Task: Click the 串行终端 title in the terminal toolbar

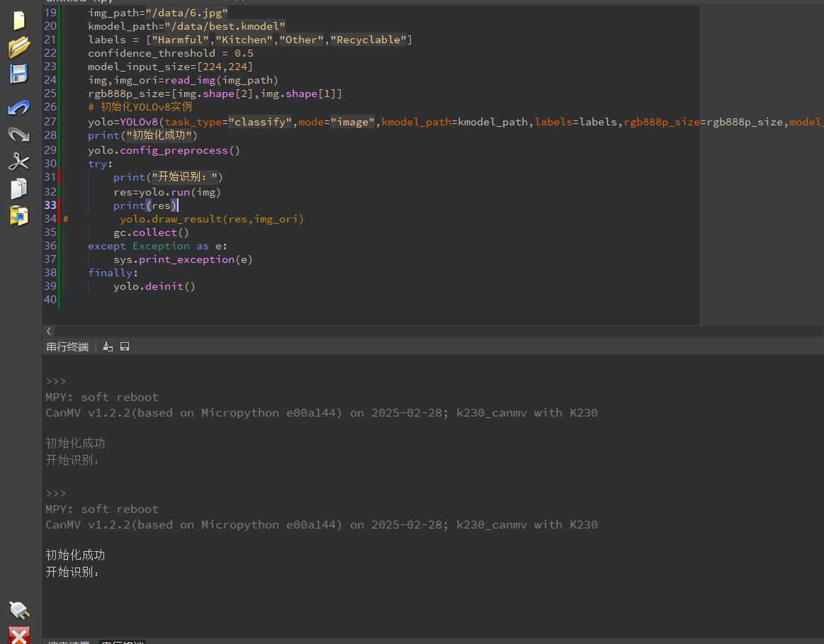Action: point(67,346)
